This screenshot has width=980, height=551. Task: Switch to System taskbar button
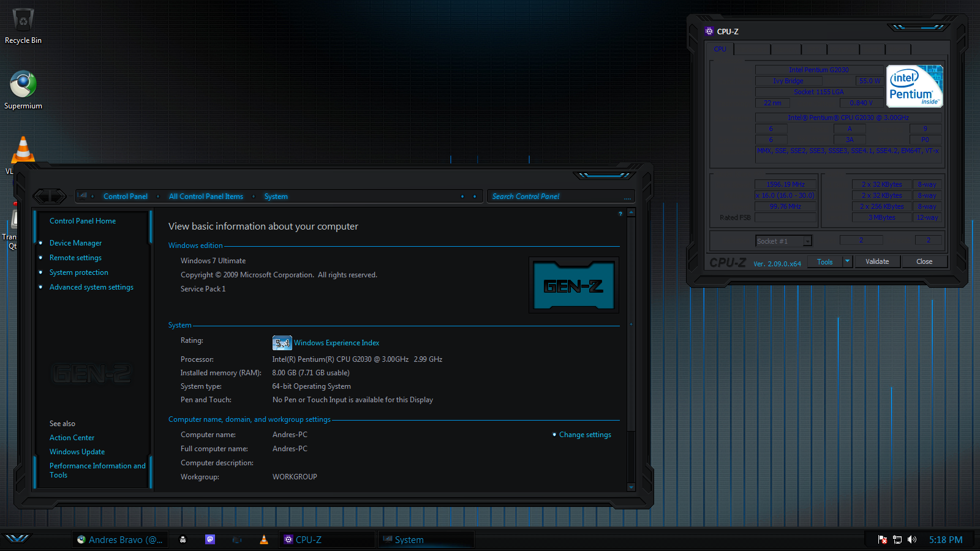426,539
